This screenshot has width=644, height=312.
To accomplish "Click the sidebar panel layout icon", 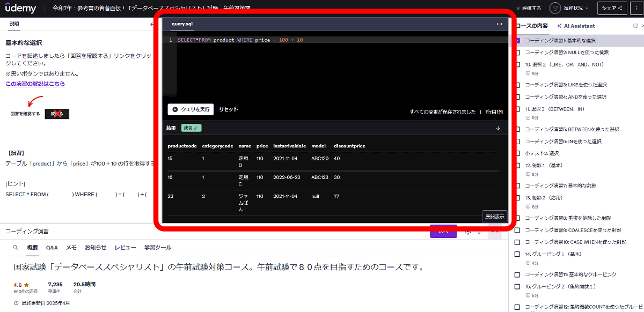I will pyautogui.click(x=635, y=26).
